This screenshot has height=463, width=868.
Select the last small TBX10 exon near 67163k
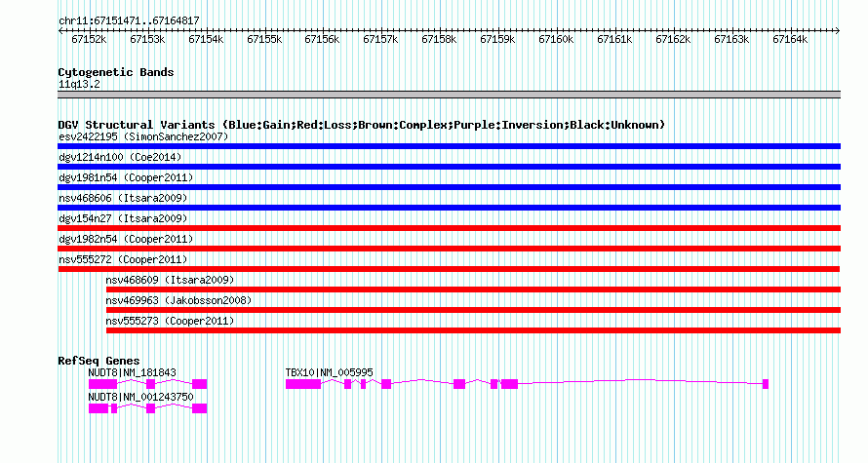click(766, 384)
